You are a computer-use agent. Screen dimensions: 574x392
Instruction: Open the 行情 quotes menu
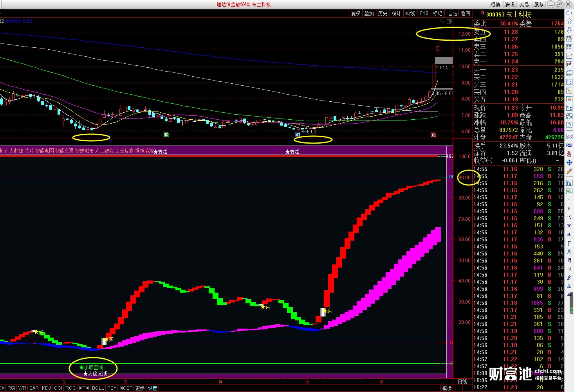495,4
